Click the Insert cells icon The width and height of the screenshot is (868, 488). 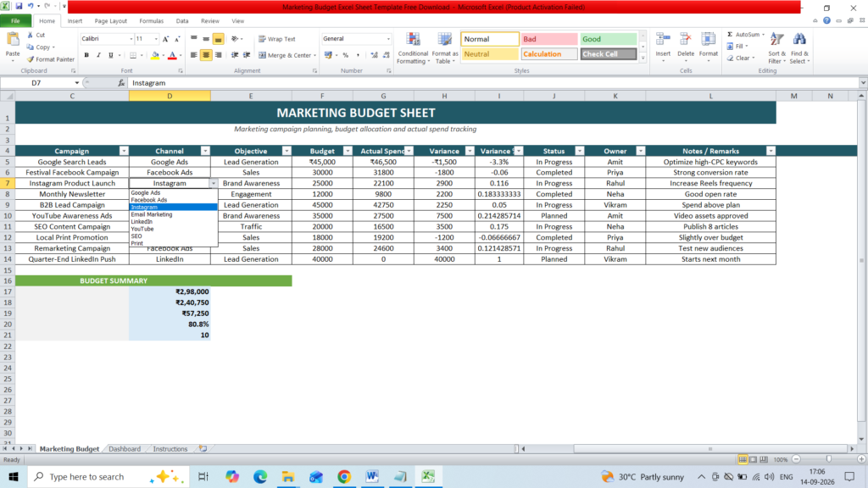pos(663,40)
